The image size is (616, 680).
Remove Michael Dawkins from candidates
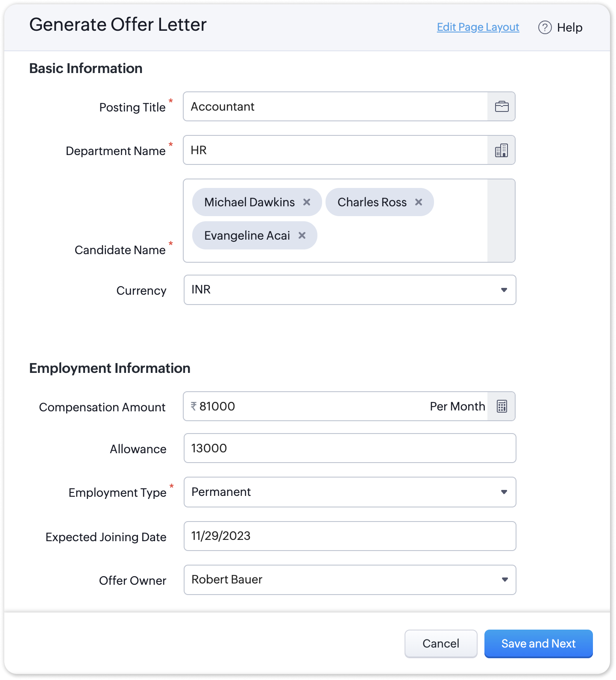click(307, 202)
